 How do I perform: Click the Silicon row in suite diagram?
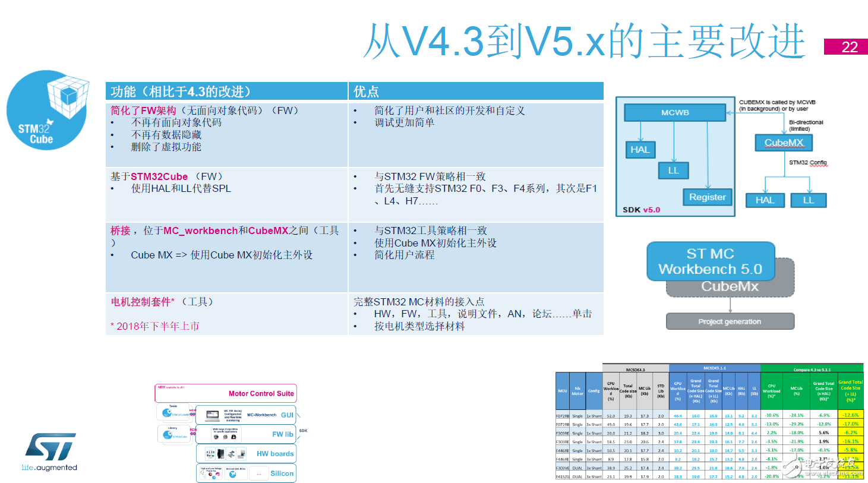246,473
